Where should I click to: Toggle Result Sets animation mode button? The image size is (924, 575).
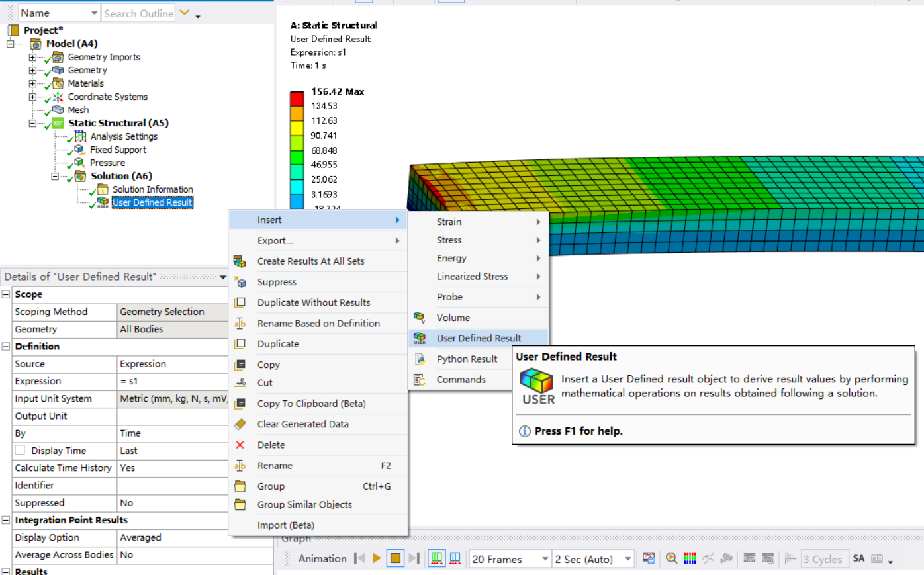[455, 558]
